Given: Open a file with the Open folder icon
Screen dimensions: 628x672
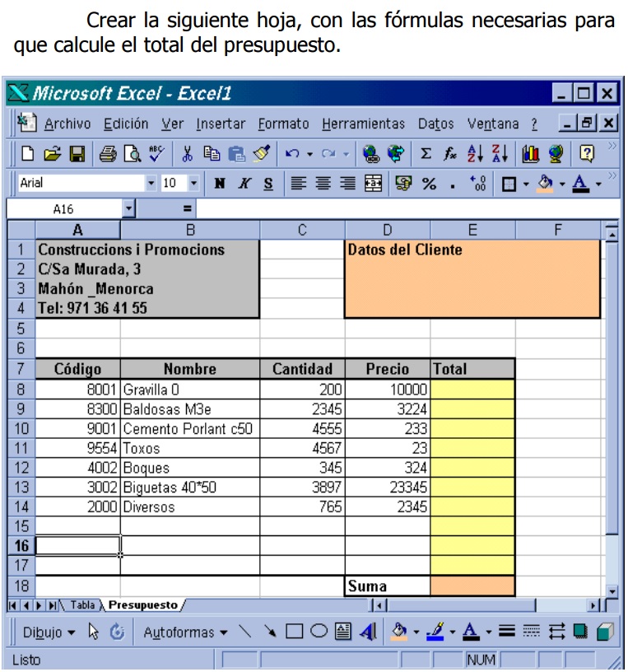Looking at the screenshot, I should pos(52,153).
